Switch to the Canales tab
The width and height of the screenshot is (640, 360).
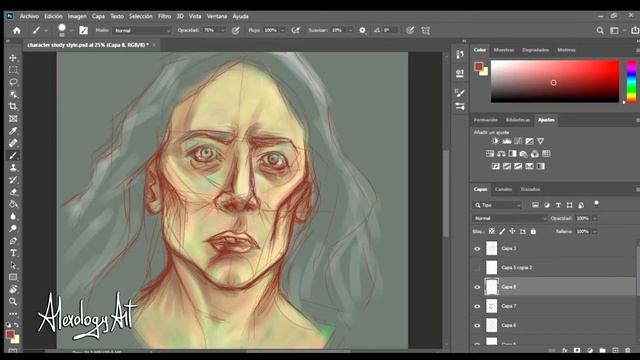(x=503, y=189)
